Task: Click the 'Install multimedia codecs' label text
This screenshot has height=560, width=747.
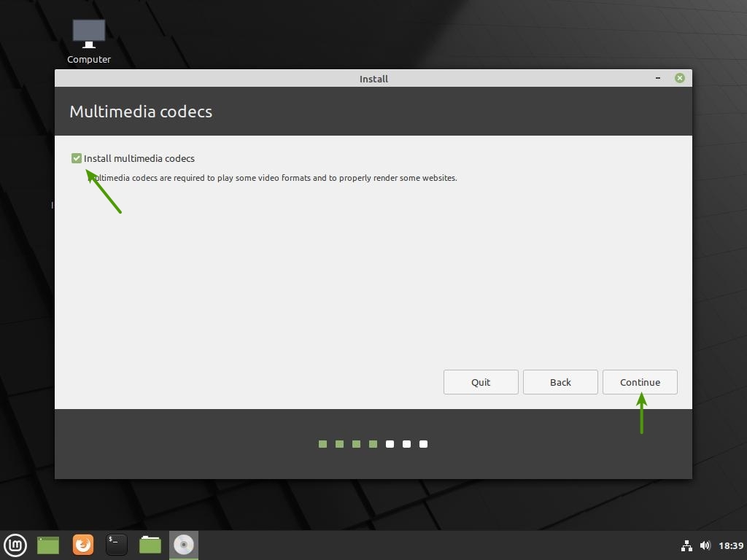Action: click(139, 158)
